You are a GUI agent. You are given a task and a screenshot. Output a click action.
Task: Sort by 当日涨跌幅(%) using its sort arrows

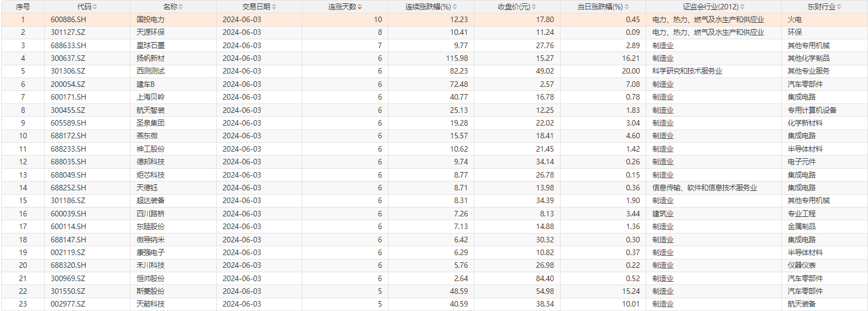626,7
